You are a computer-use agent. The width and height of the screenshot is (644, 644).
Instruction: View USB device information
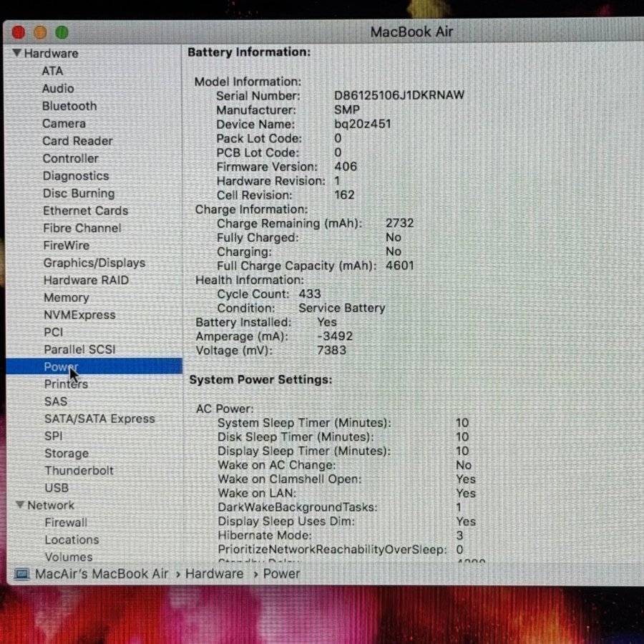[57, 488]
